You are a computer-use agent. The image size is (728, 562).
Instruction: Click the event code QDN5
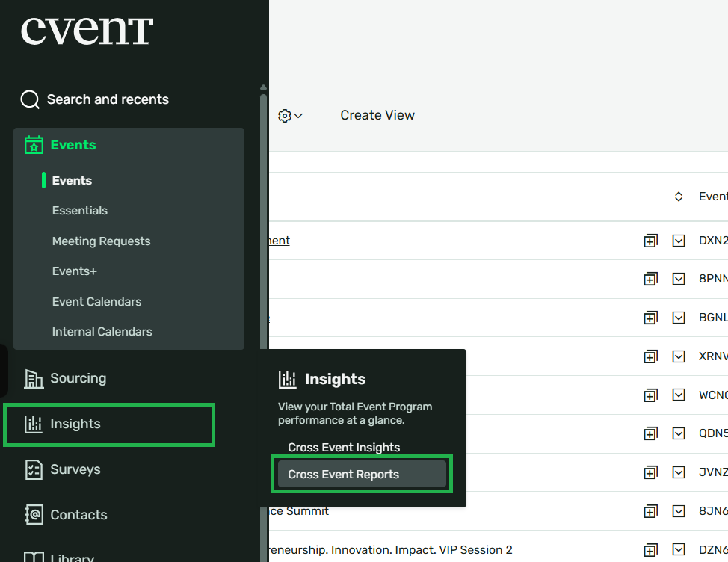[x=713, y=433]
